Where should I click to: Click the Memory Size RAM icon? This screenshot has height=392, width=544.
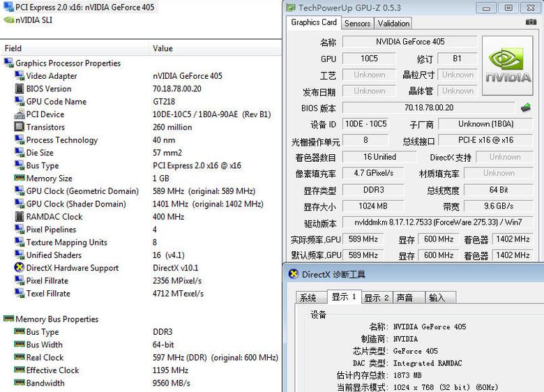(20, 178)
